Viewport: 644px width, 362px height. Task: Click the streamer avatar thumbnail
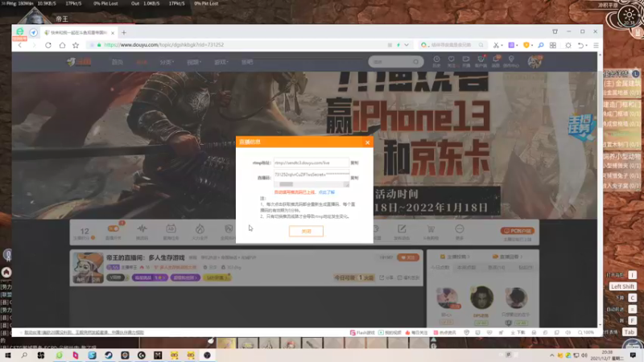88,268
